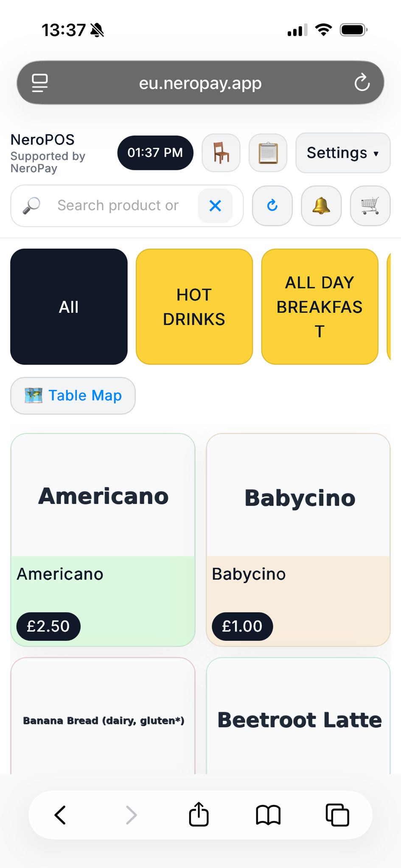Open the Table Map

point(73,395)
